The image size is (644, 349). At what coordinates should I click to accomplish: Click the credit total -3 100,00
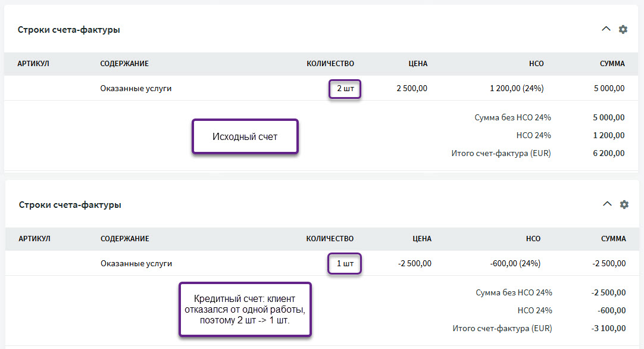(608, 328)
